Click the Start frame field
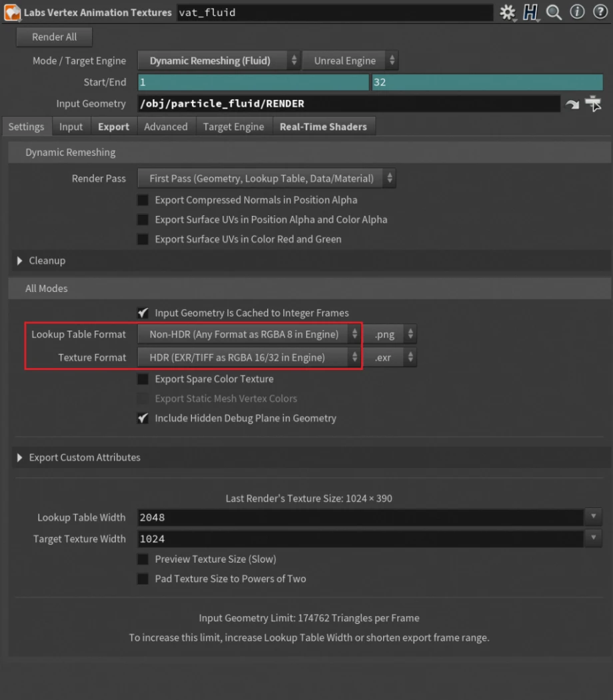The height and width of the screenshot is (700, 613). tap(253, 83)
